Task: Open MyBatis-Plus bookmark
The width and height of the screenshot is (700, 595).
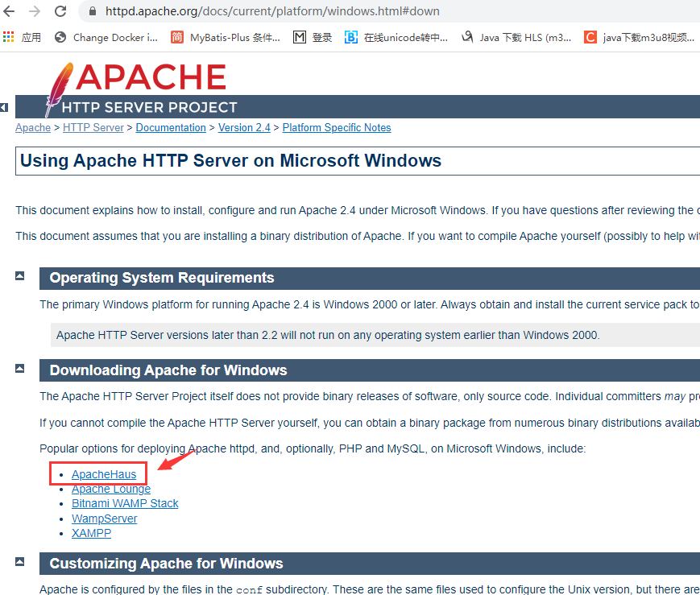Action: coord(226,38)
